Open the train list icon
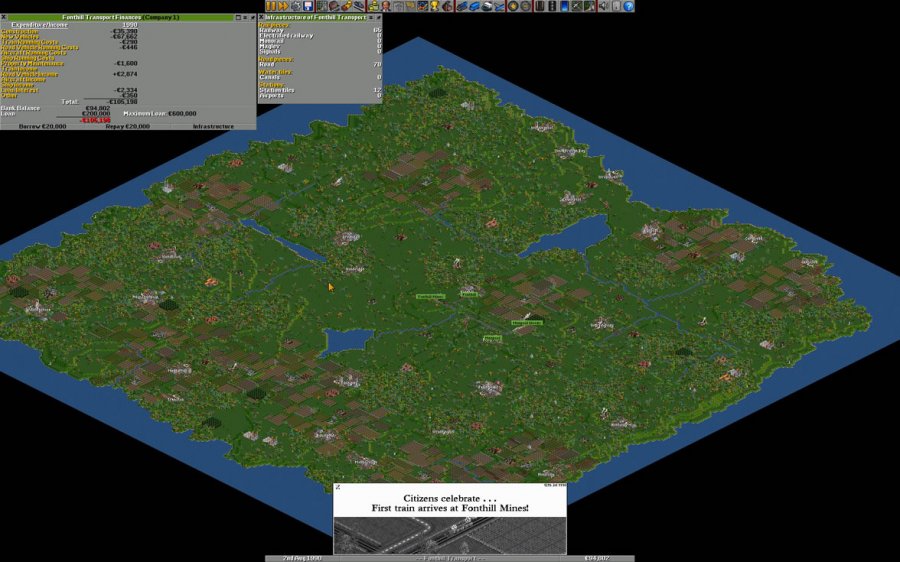 tap(462, 6)
